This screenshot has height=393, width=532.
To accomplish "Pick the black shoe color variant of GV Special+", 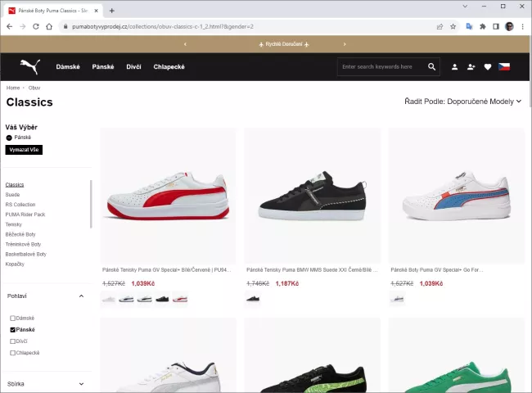I will [x=162, y=299].
